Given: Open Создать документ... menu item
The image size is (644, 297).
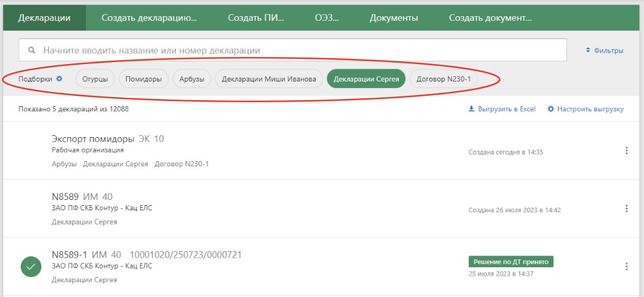Looking at the screenshot, I should (490, 18).
